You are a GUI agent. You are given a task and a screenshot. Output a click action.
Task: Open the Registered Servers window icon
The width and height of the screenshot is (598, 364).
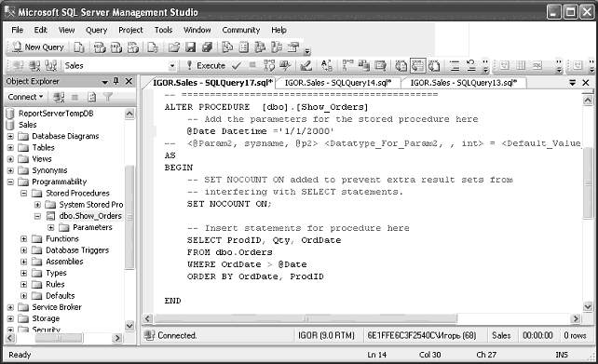[x=227, y=47]
